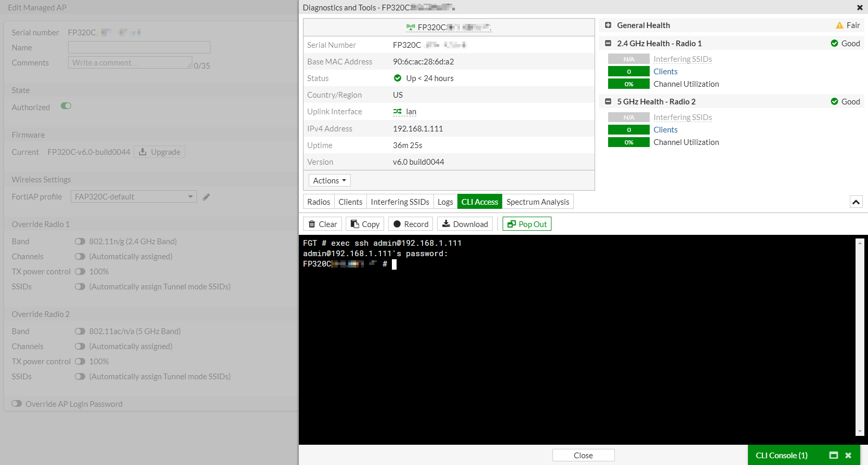The width and height of the screenshot is (868, 465).
Task: Open the Interfering SSIDs tab
Action: 400,202
